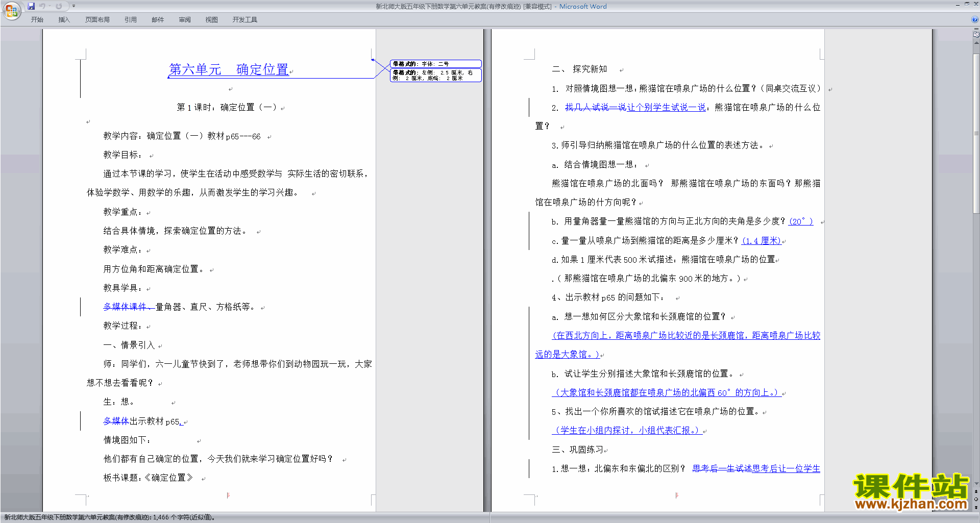Click the vertical scrollbar up arrow

pyautogui.click(x=976, y=42)
